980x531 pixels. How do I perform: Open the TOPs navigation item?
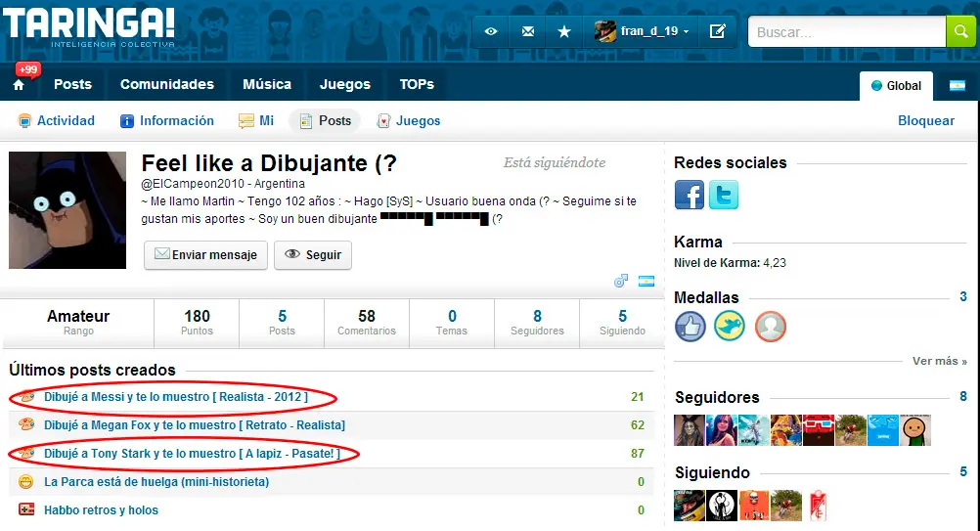(417, 84)
